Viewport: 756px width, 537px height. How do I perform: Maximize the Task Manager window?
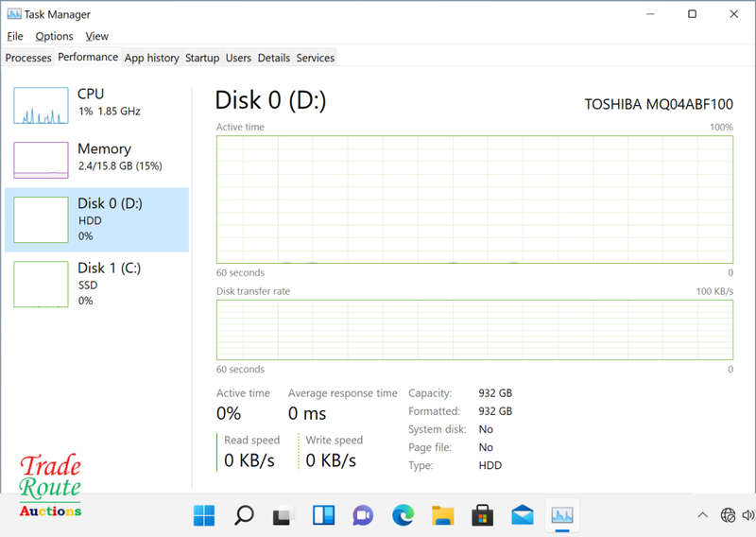[692, 14]
